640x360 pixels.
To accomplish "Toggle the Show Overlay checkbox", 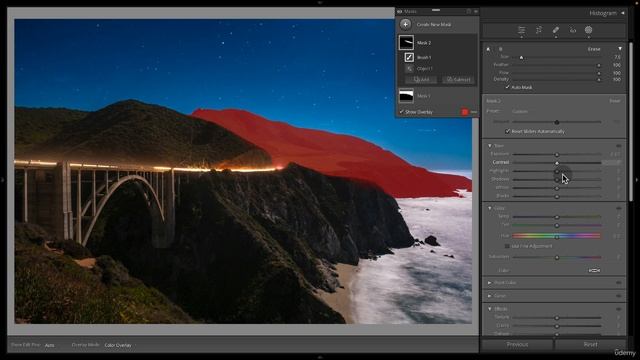I will click(x=402, y=111).
